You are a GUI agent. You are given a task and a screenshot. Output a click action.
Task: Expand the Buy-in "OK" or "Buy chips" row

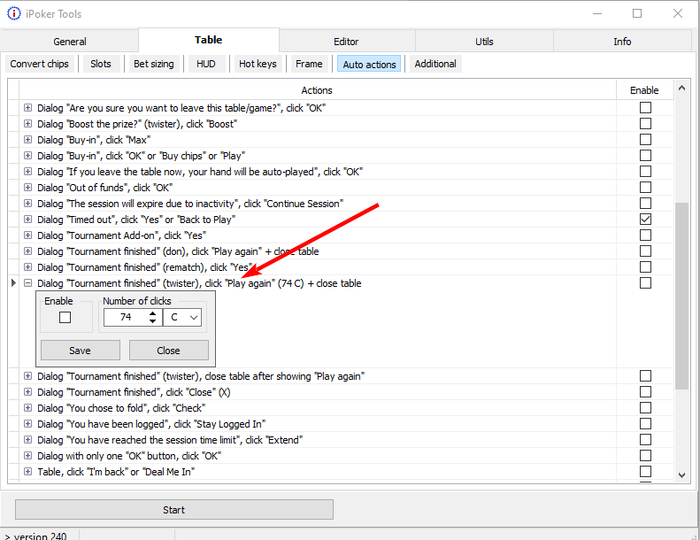click(28, 155)
